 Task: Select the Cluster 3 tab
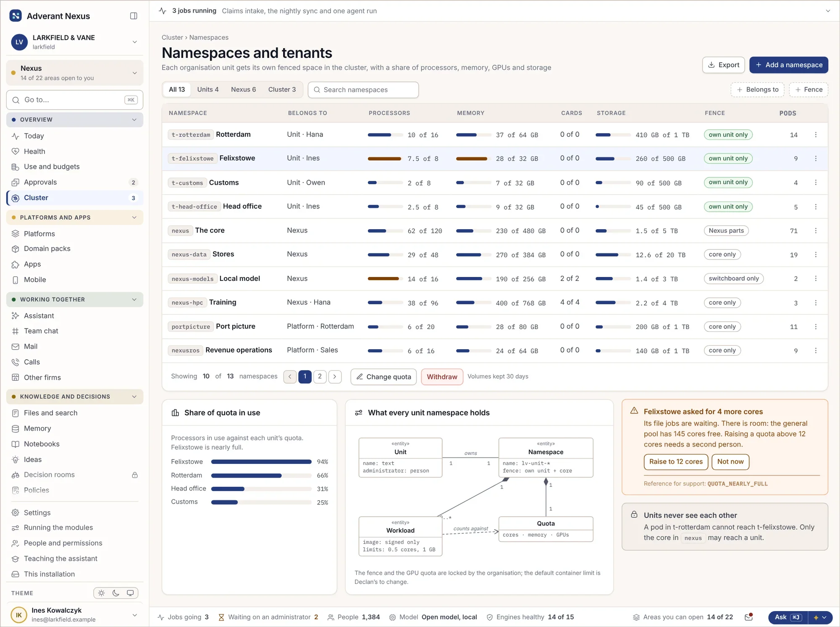tap(282, 89)
